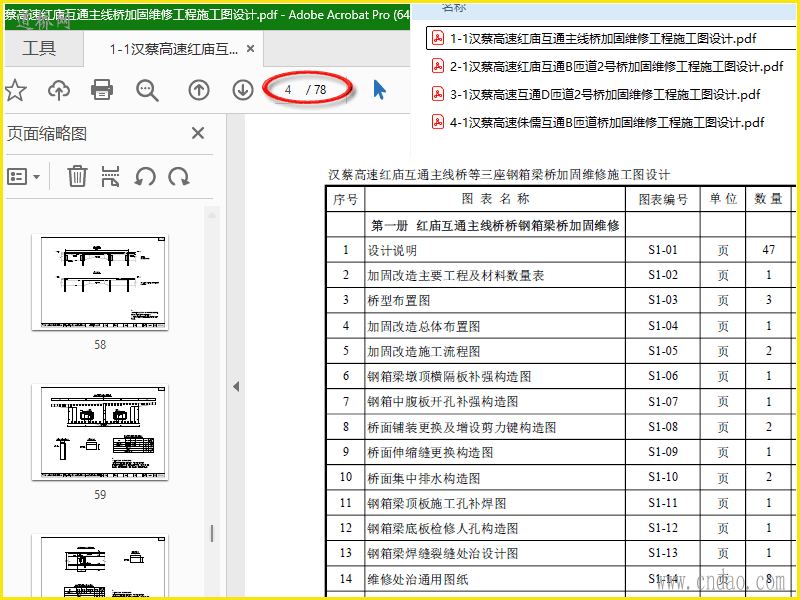
Task: Click the insert pages icon in thumbnails panel
Action: tap(111, 177)
